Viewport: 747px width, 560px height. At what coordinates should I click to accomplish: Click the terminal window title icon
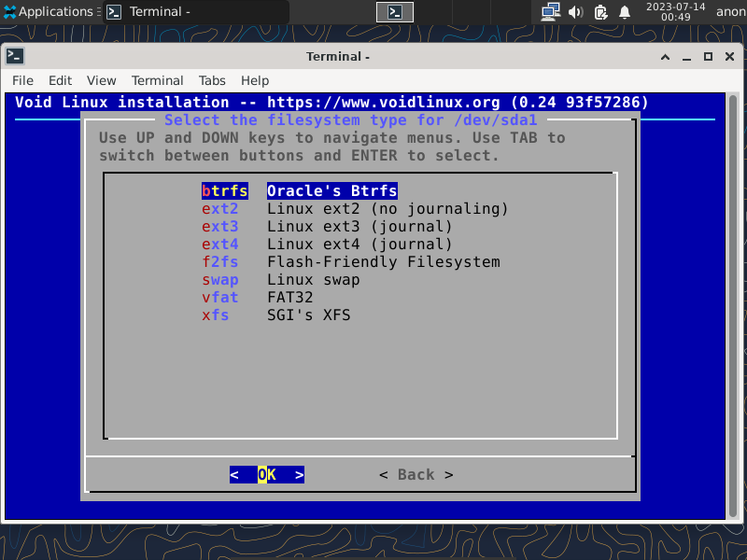15,56
